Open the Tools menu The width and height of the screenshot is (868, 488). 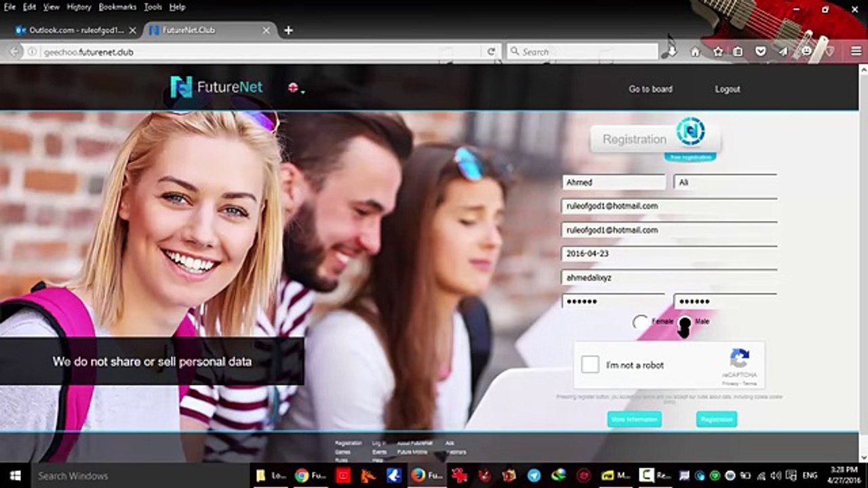[153, 7]
